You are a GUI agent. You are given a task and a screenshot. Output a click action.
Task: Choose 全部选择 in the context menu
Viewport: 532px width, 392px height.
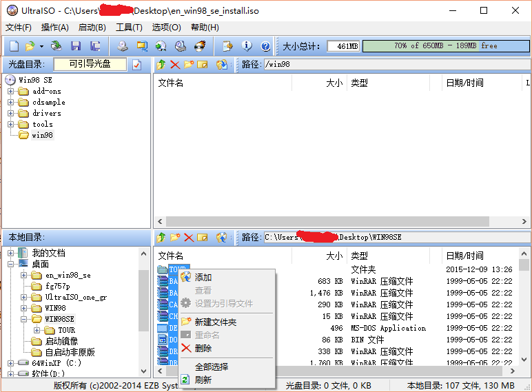point(226,367)
